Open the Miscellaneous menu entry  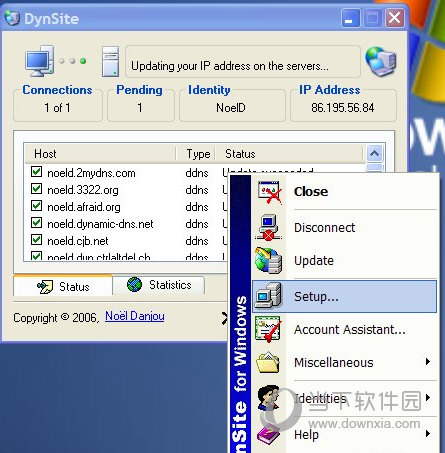tap(344, 362)
